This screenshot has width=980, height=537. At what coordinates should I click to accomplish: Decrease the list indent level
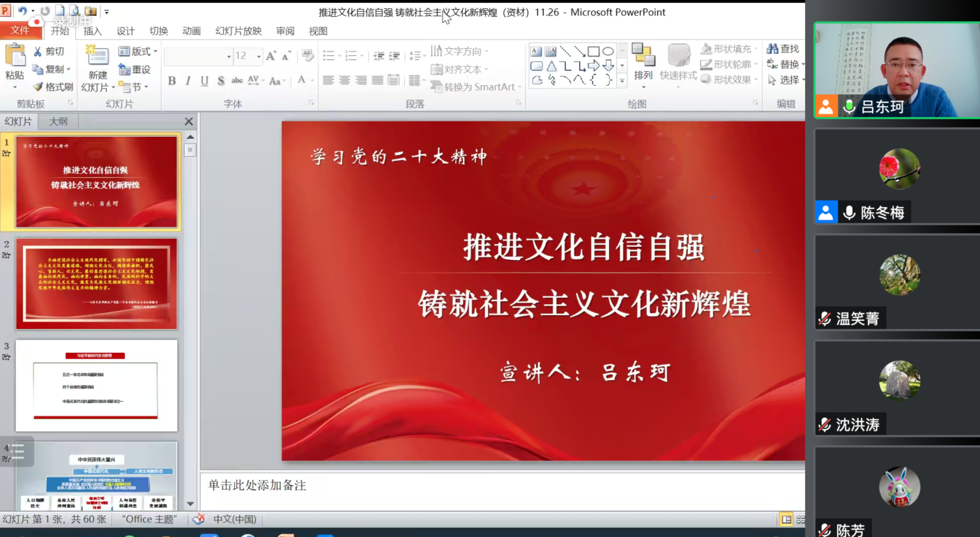pos(378,56)
